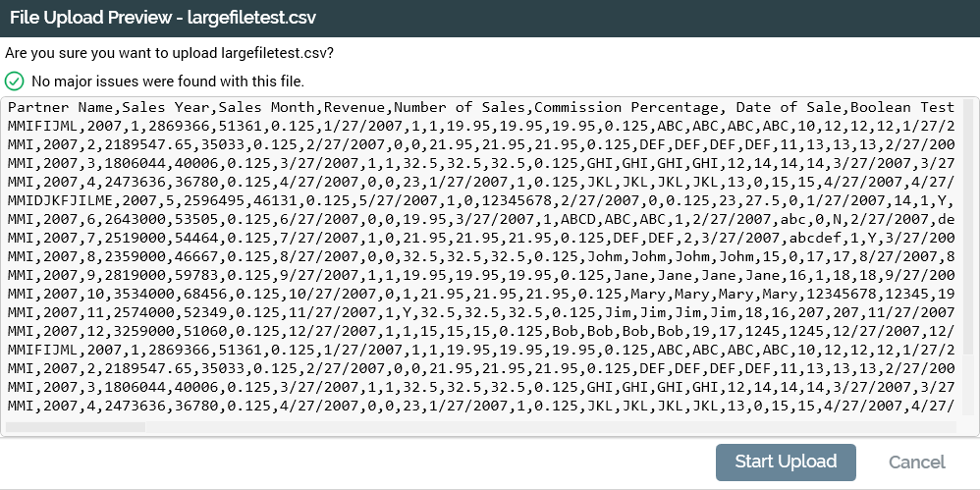Screen dimensions: 980x490
Task: Click the 'Are you sure' confirmation text
Action: [169, 53]
